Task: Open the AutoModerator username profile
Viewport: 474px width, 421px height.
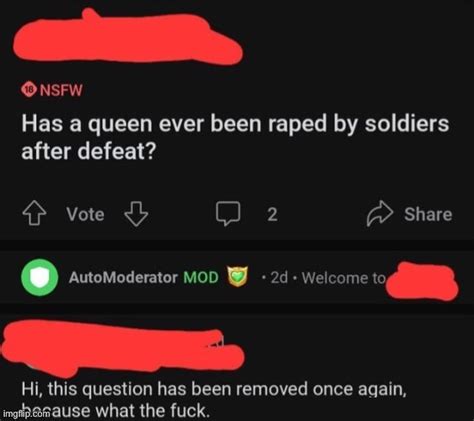Action: coord(123,277)
